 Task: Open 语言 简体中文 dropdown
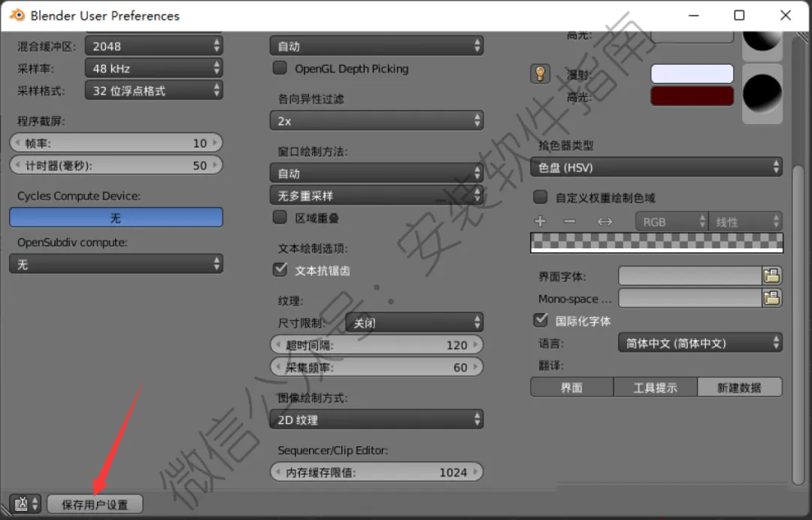[x=700, y=342]
